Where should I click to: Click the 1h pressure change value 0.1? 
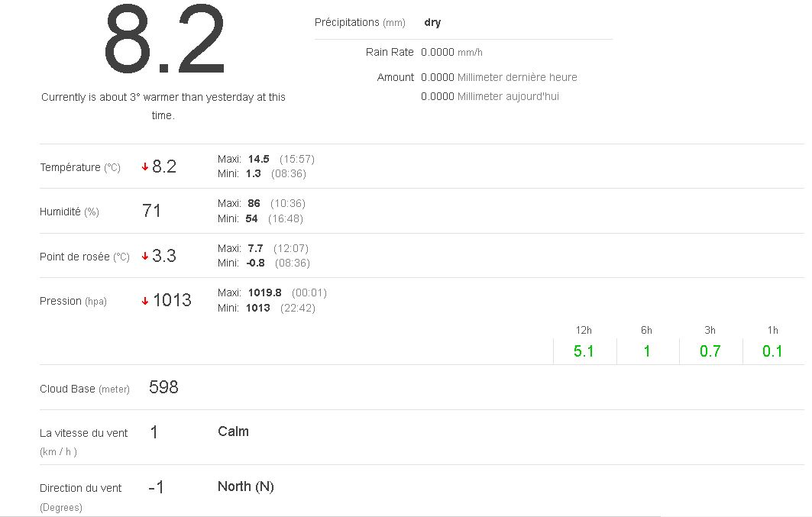772,351
